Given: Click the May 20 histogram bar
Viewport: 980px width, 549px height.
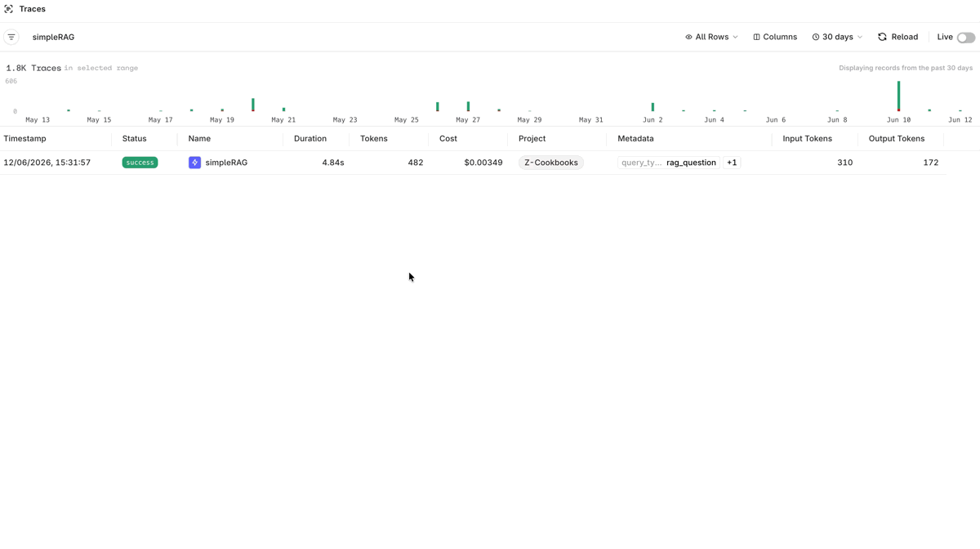Looking at the screenshot, I should (x=253, y=105).
